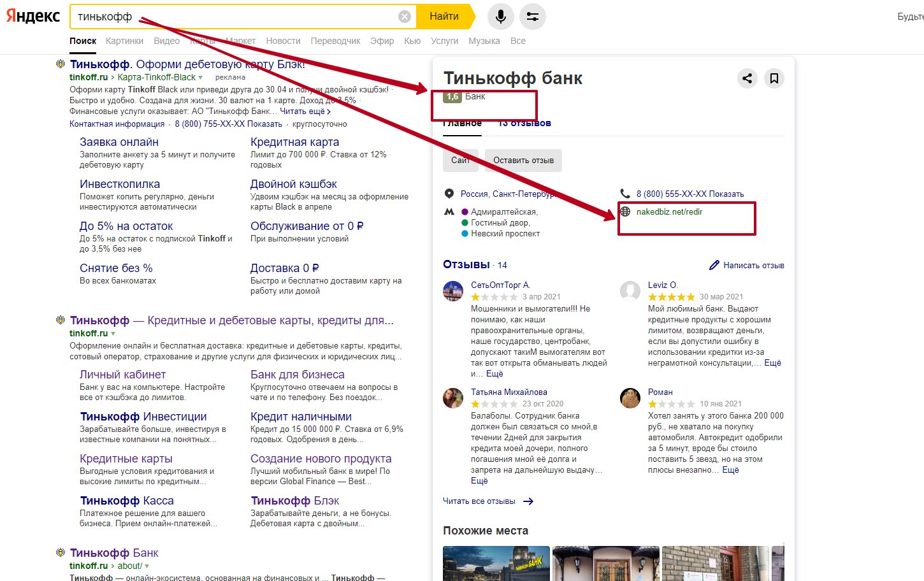Open Заявка онлайн sitelink
924x581 pixels.
(x=119, y=142)
